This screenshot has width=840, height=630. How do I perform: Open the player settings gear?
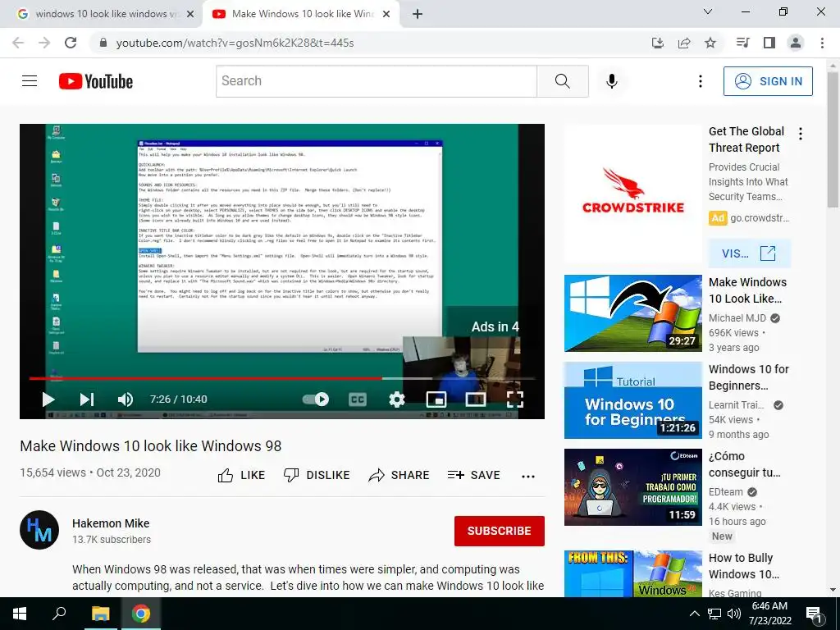[397, 399]
